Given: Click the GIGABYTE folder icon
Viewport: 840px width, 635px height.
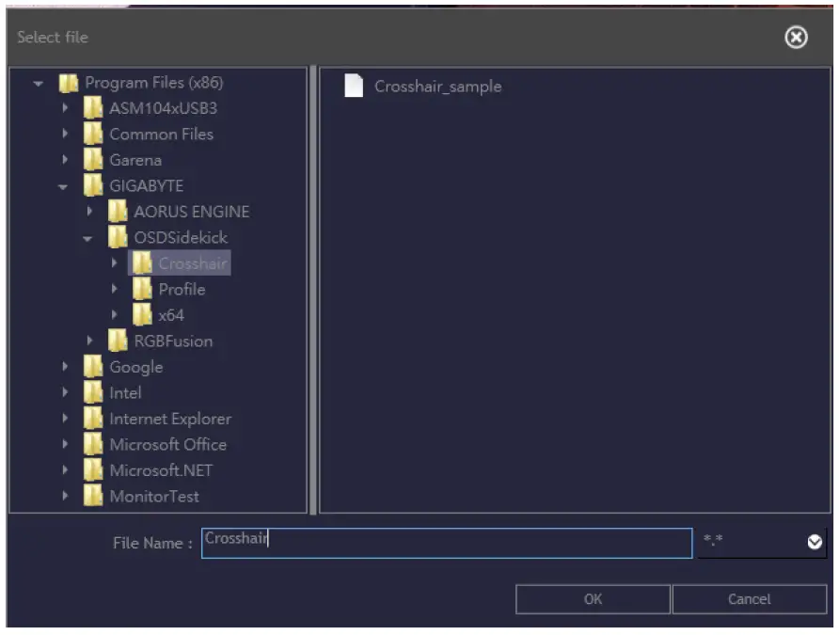Looking at the screenshot, I should click(x=93, y=185).
